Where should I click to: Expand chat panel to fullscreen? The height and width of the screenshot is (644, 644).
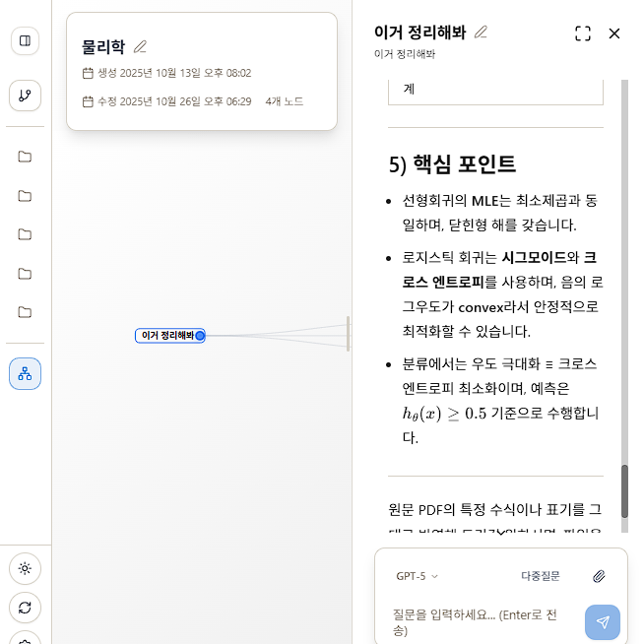[583, 33]
